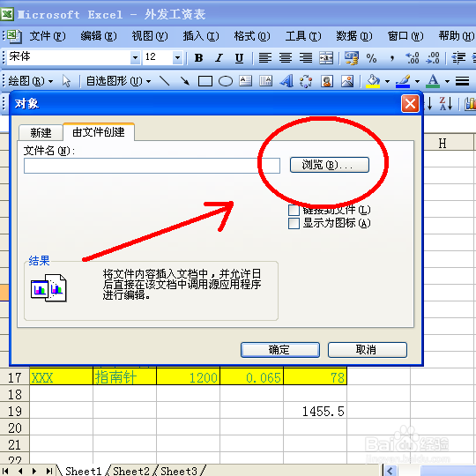Insert Diagram or Organization Chart
This screenshot has height=476, width=476.
click(306, 81)
